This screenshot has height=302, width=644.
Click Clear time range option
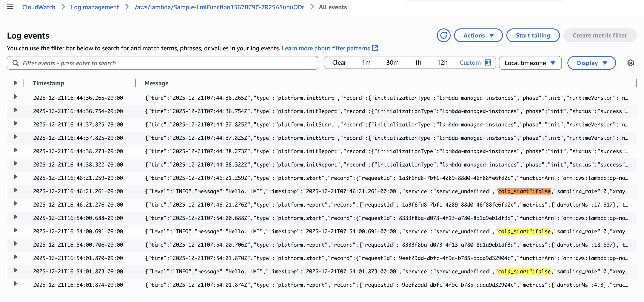339,63
